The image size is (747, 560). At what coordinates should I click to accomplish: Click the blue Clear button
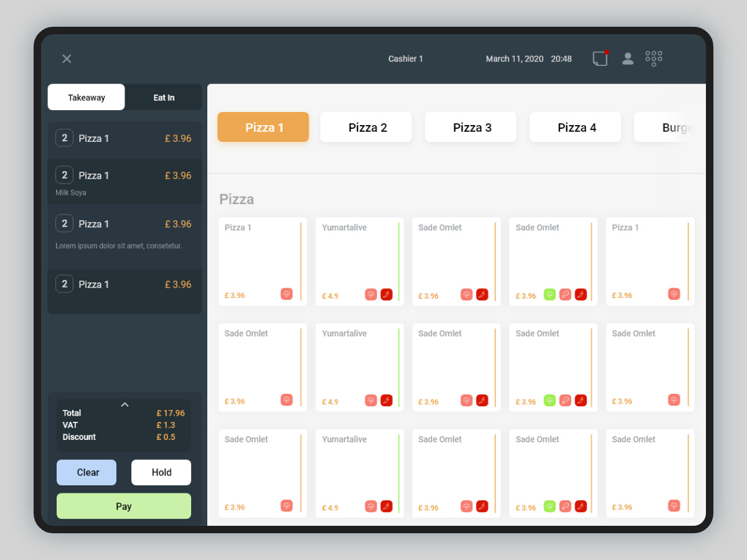click(87, 472)
